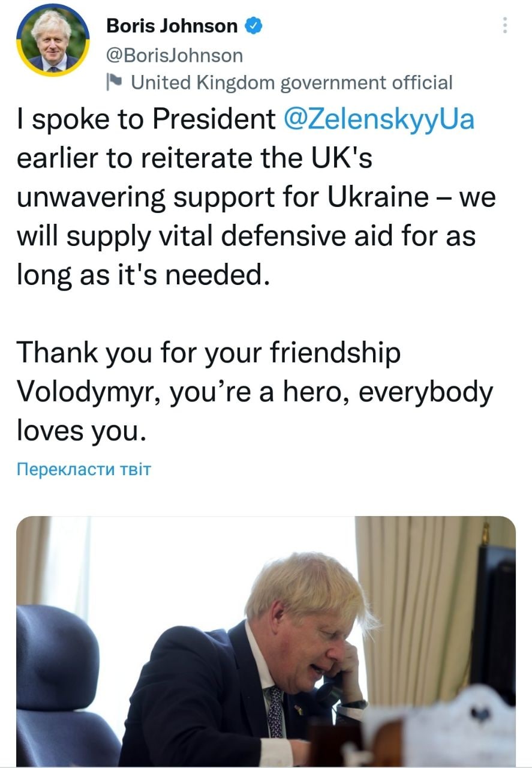Click the Перекласти твіт translate link

click(83, 469)
